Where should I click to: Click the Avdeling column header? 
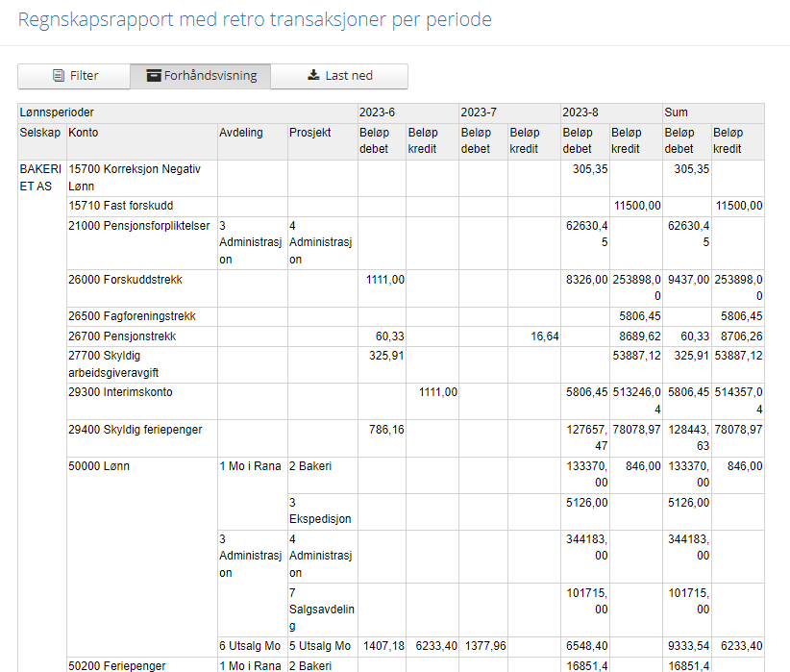point(253,141)
